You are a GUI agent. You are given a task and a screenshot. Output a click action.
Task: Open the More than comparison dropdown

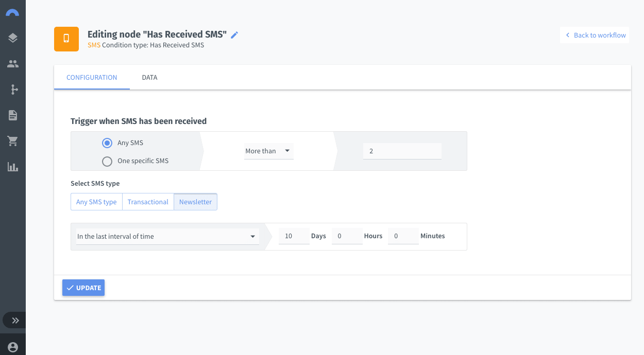[x=268, y=151]
